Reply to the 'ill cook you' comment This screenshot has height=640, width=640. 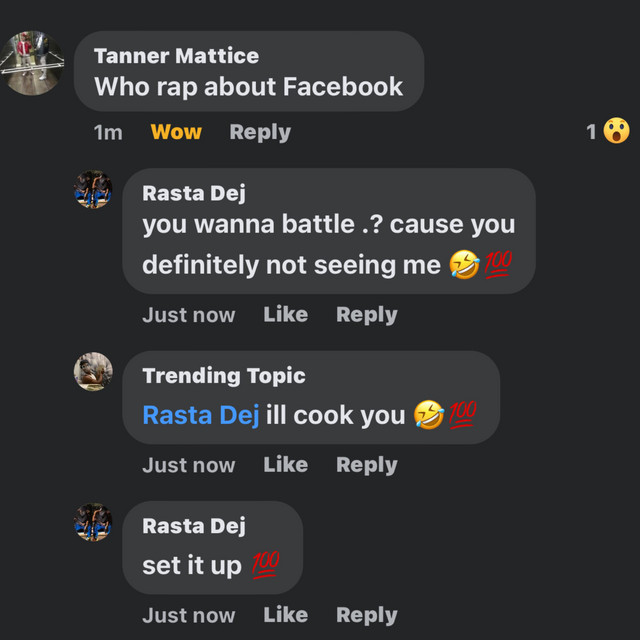366,465
